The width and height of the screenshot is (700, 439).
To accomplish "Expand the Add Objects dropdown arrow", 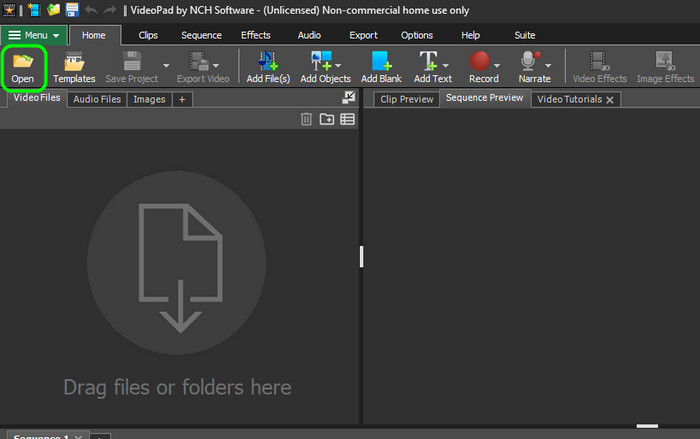I will (x=338, y=66).
